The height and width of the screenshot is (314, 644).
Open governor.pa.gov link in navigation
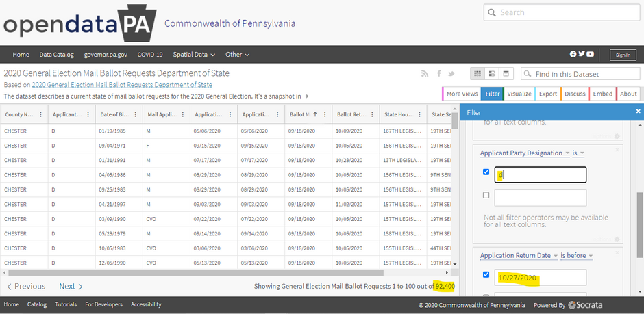click(106, 55)
